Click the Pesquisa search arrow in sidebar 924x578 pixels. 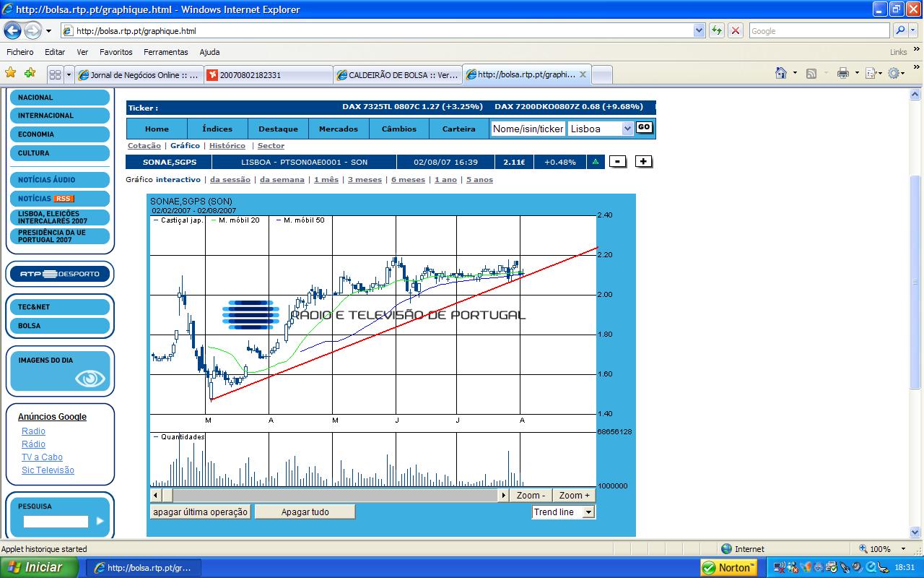pos(100,521)
